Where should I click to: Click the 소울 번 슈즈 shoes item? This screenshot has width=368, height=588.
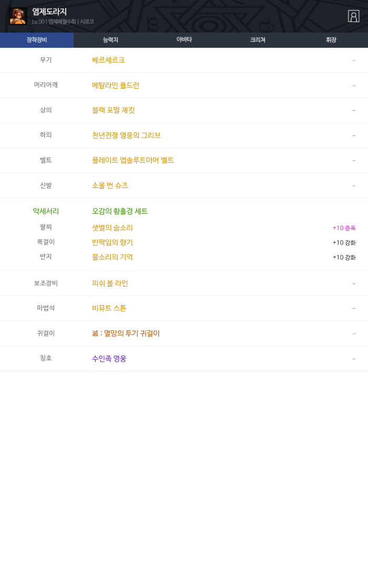coord(110,186)
